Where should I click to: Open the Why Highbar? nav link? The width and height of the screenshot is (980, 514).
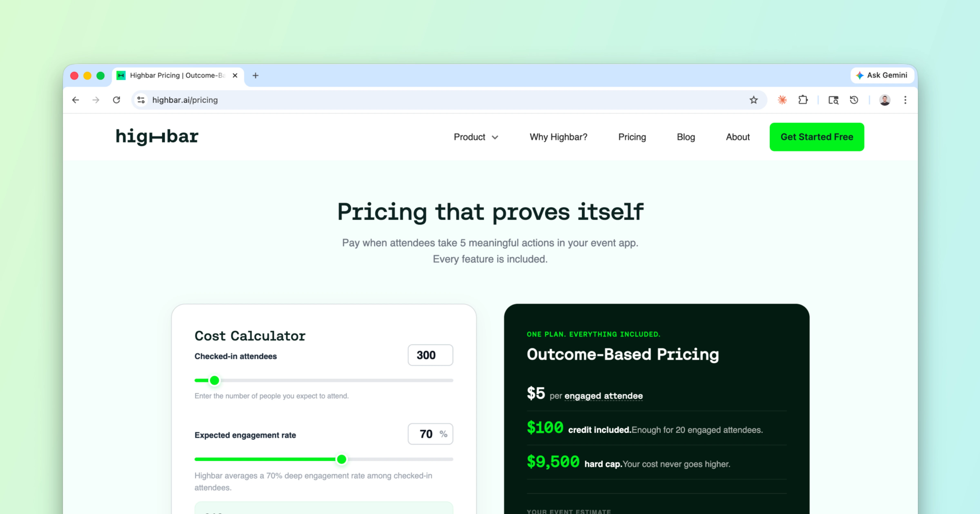coord(558,137)
